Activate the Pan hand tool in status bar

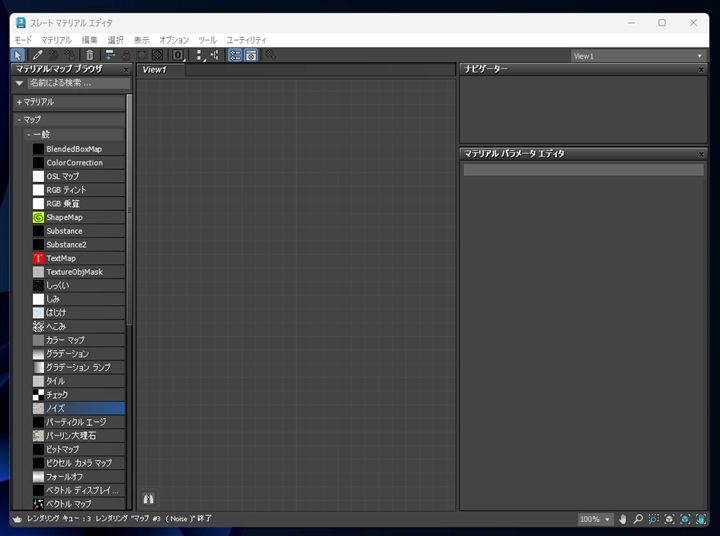click(622, 519)
